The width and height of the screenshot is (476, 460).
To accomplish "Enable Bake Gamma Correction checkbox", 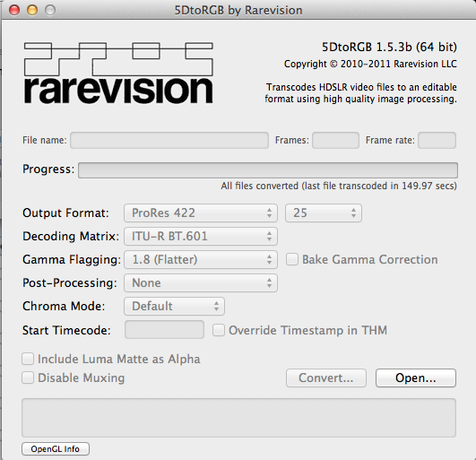I will point(292,260).
